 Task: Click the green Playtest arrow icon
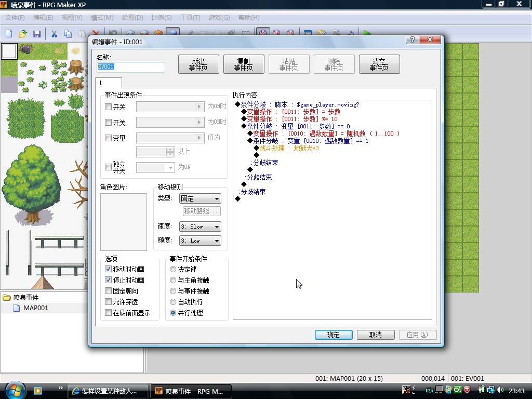[x=367, y=33]
